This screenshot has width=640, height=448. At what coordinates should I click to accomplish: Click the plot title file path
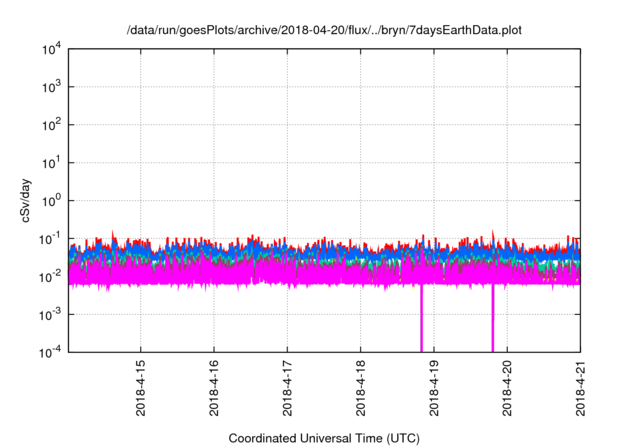[x=324, y=30]
